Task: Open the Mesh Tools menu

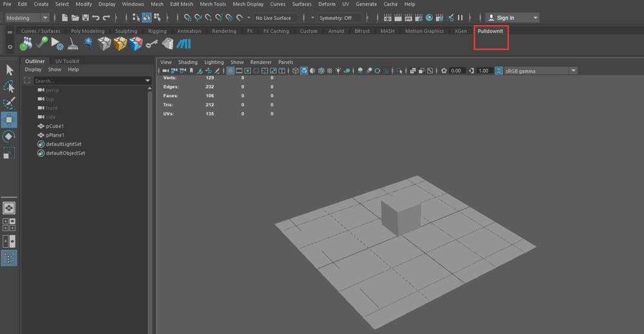Action: [x=213, y=5]
